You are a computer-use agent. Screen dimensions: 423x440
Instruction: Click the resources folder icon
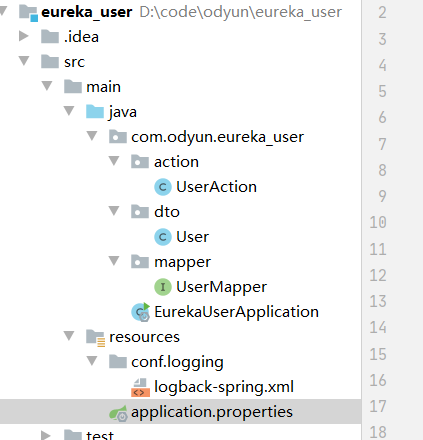[95, 338]
